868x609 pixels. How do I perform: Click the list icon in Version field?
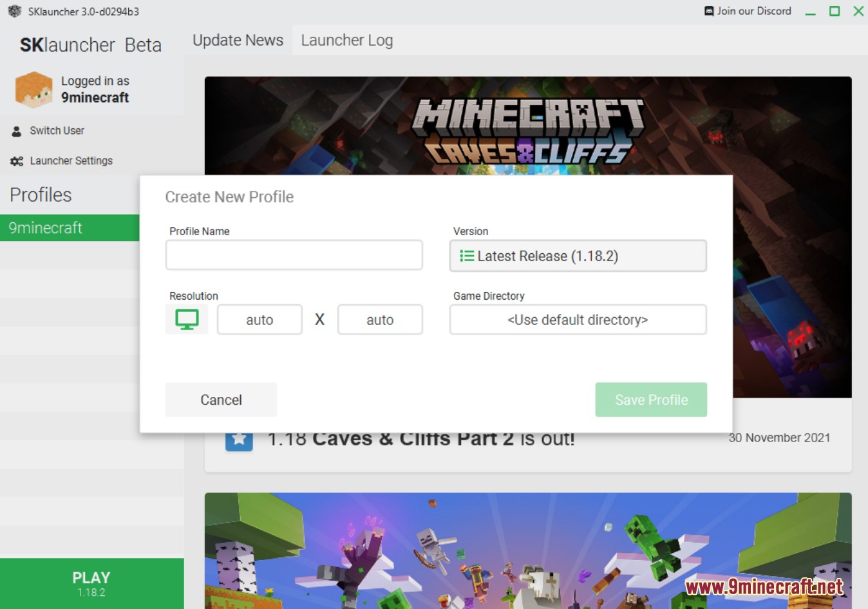click(467, 256)
